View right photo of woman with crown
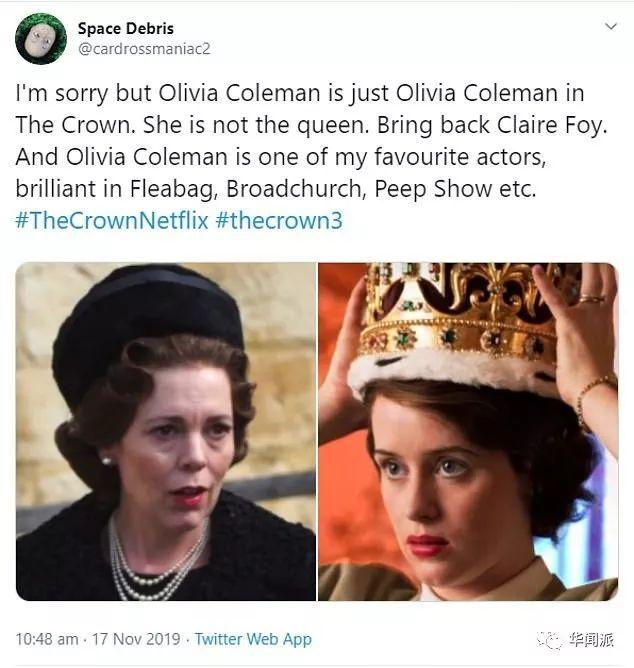Viewport: 634px width, 668px height. click(x=467, y=431)
